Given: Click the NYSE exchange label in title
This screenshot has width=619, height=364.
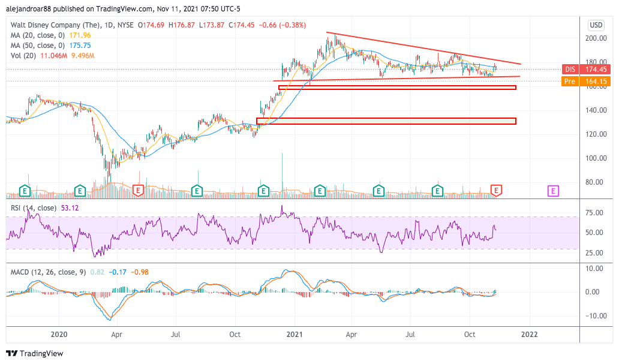Looking at the screenshot, I should pos(125,25).
